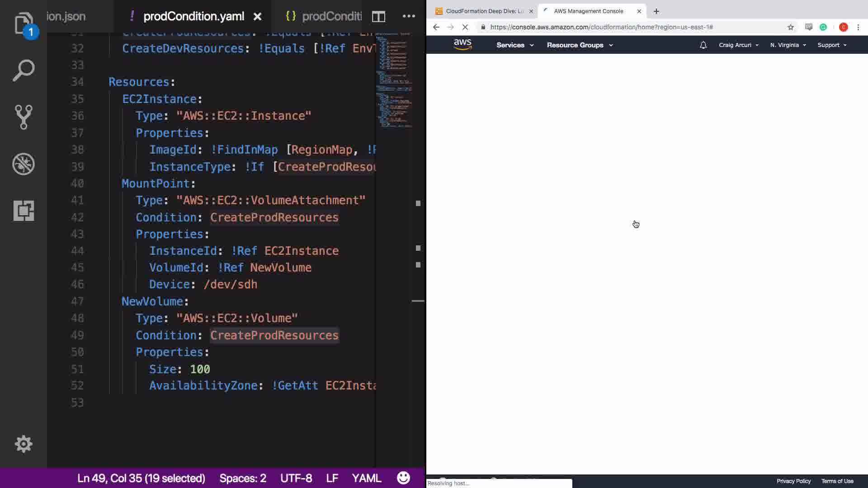Click YAML language mode in status bar
The height and width of the screenshot is (488, 868).
366,478
